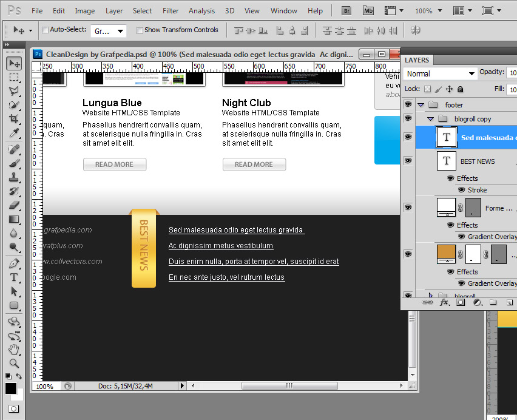Screen dimensions: 517x420
Task: Select the orange layer thumbnail
Action: click(446, 254)
